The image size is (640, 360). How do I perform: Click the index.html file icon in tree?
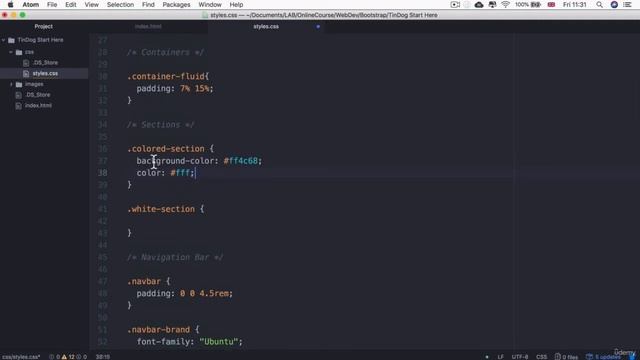tap(18, 105)
